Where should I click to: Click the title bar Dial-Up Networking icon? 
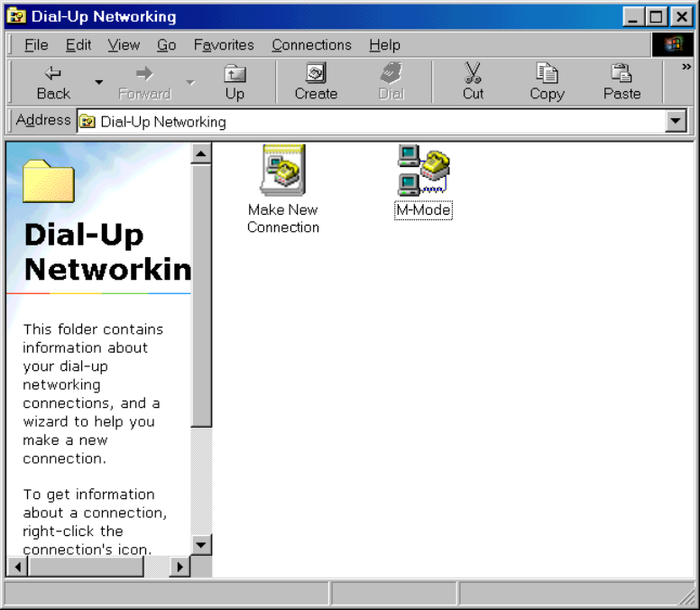17,16
